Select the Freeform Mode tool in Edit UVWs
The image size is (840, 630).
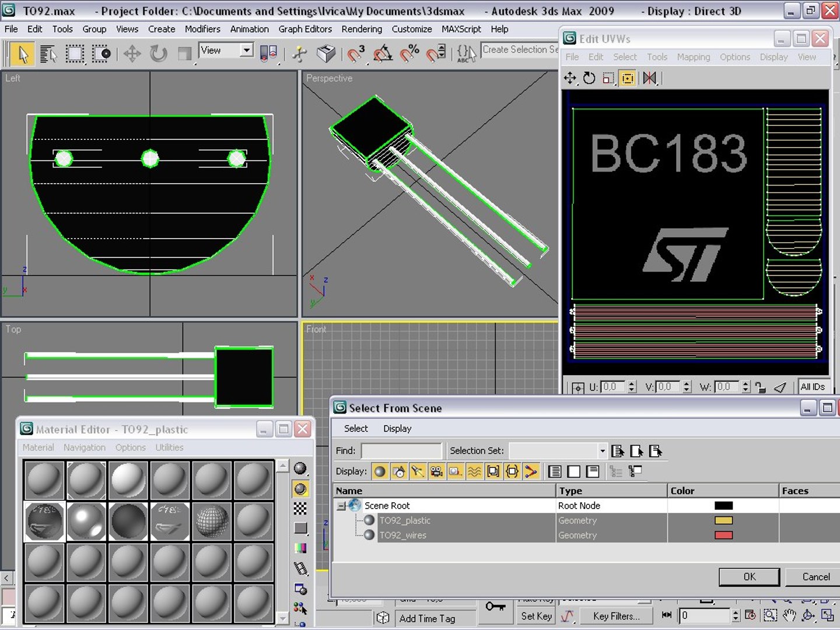(628, 78)
